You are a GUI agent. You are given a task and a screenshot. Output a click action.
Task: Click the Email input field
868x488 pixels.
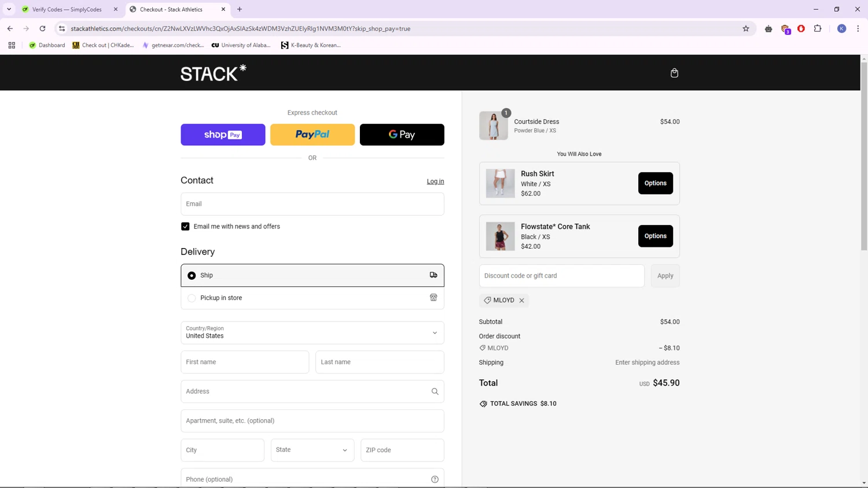[312, 204]
